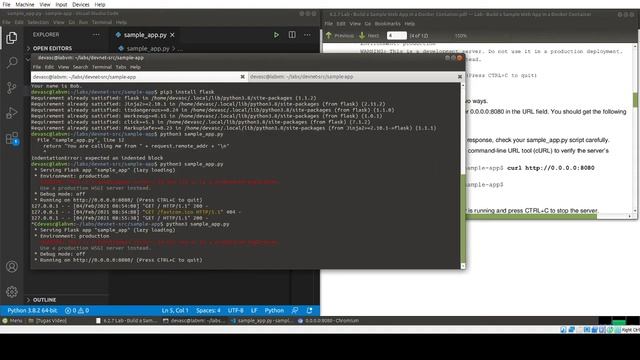This screenshot has height=360, width=640.
Task: Close the sample_app.py editor tab
Action: click(x=172, y=35)
